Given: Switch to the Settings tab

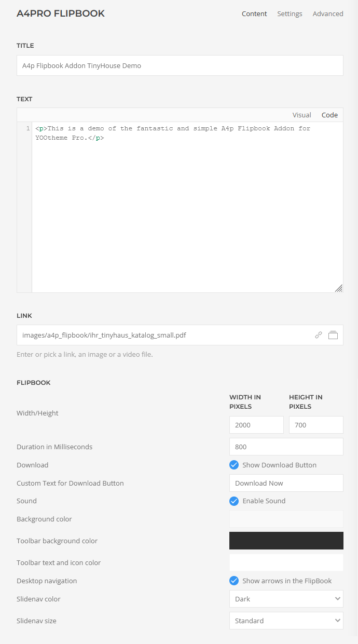Looking at the screenshot, I should pos(290,14).
